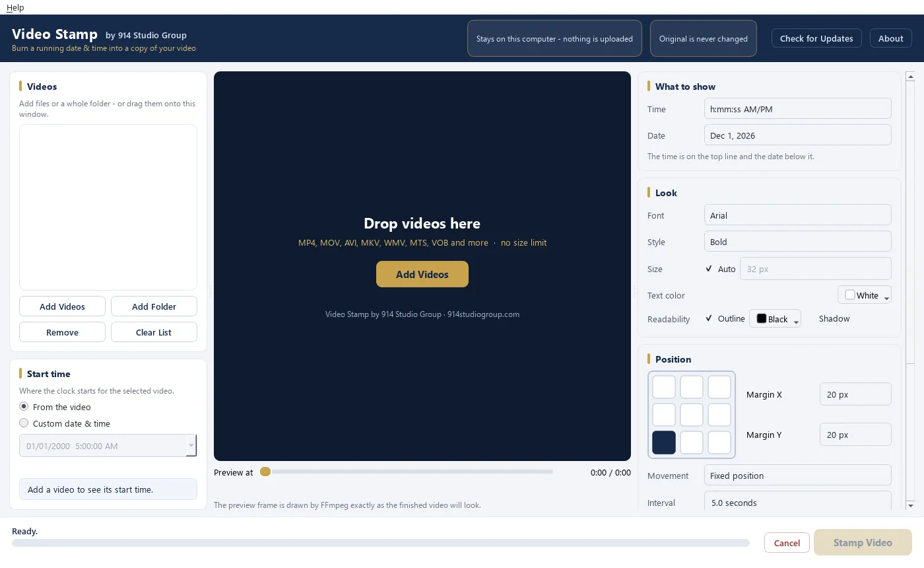
Task: Click the Clear List button
Action: (x=154, y=332)
